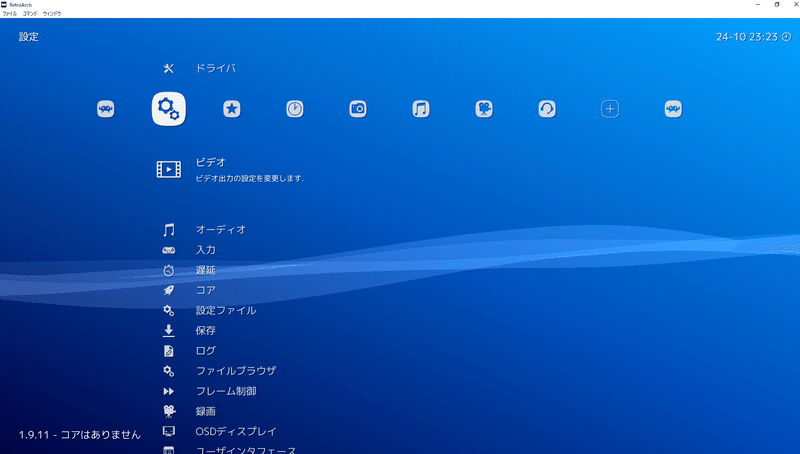The width and height of the screenshot is (800, 454).
Task: Open the Netplay headset tab icon
Action: (547, 109)
